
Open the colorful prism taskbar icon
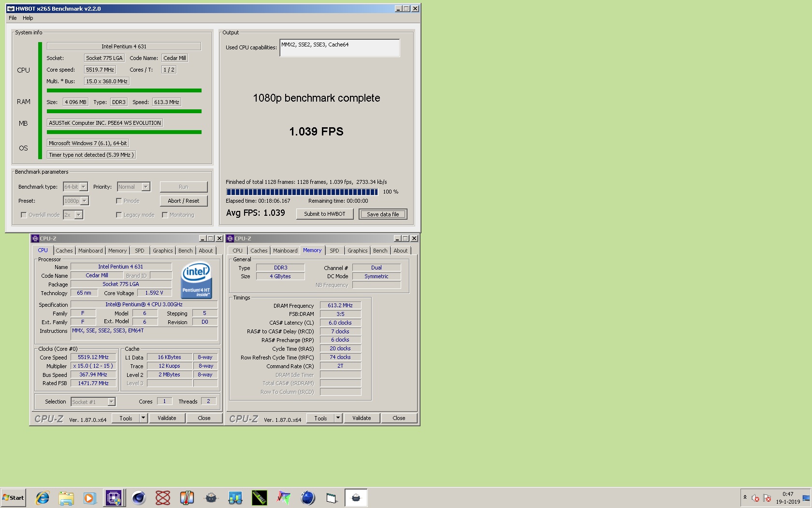[284, 498]
